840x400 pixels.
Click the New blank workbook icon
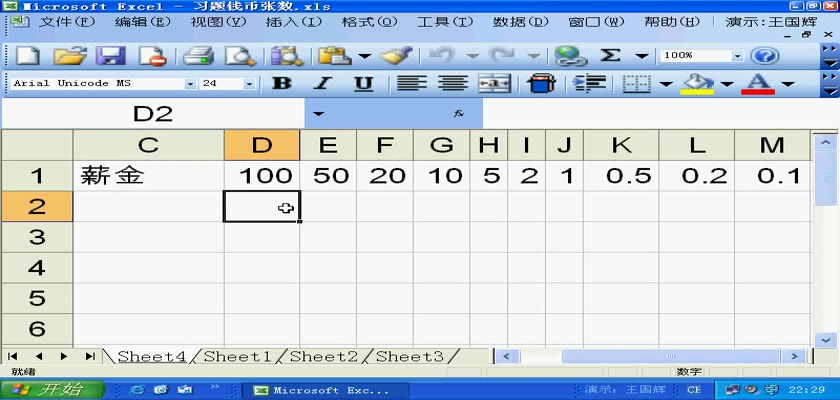tap(28, 56)
